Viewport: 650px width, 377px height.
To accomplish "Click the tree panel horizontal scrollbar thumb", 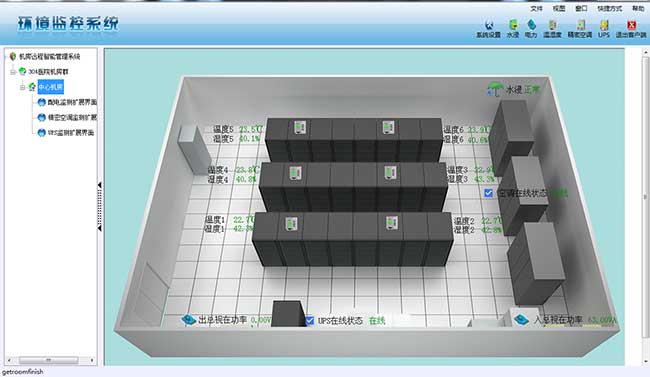I will point(49,360).
